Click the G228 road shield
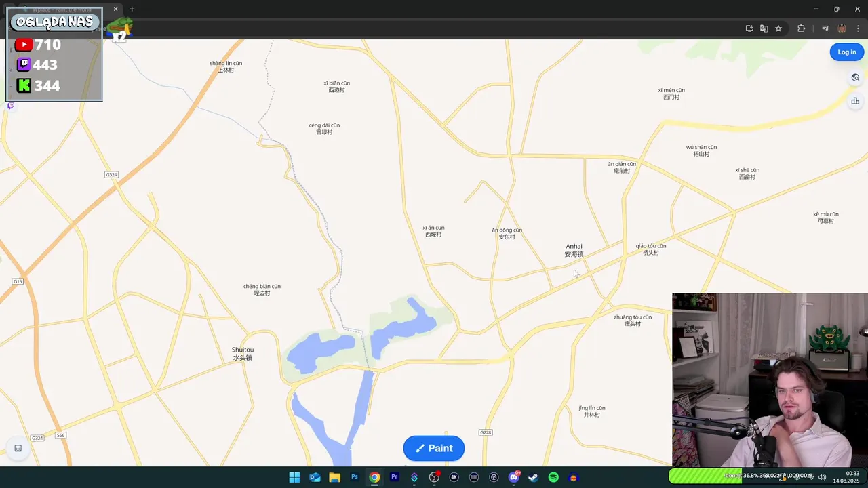 485,432
